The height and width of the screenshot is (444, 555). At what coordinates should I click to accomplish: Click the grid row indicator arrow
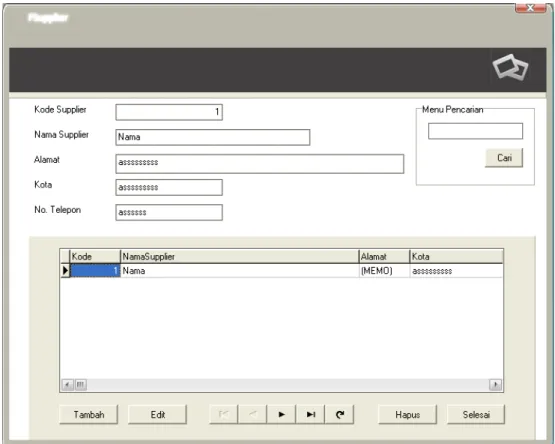click(x=65, y=271)
